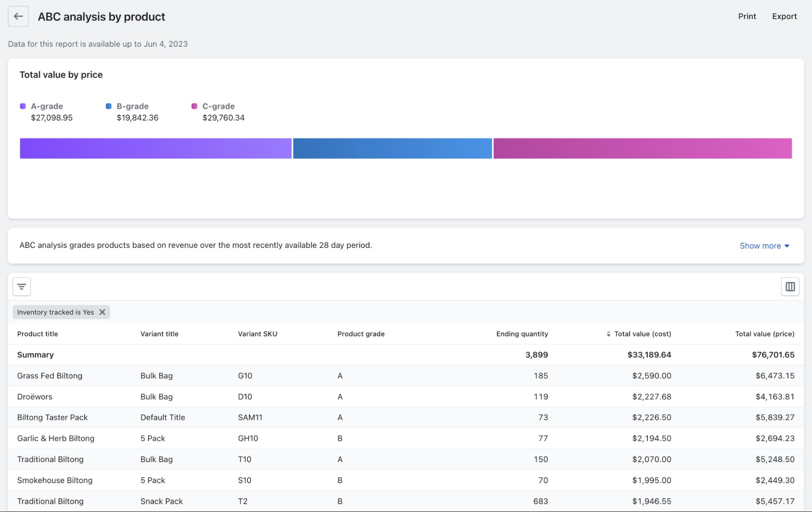This screenshot has height=512, width=812.
Task: Click sort arrows on Total value (cost)
Action: click(x=608, y=334)
